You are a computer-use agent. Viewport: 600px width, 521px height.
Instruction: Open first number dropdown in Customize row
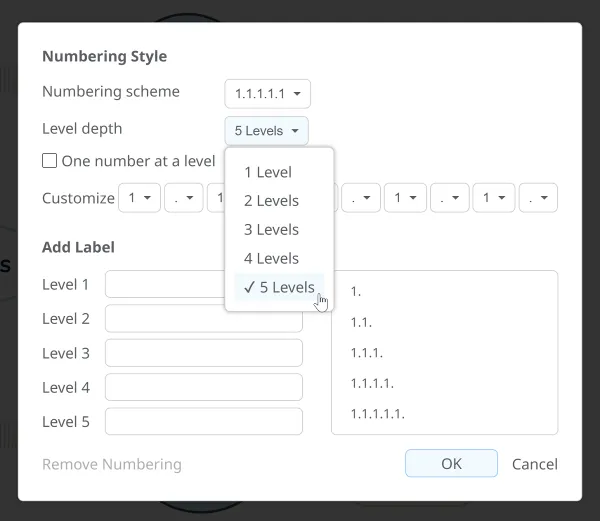(x=139, y=198)
